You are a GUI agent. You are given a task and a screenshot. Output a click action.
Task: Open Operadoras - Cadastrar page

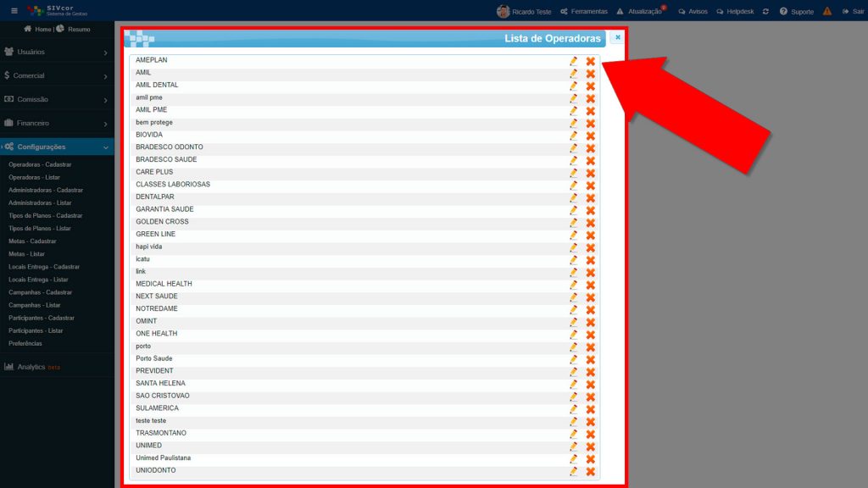tap(40, 165)
